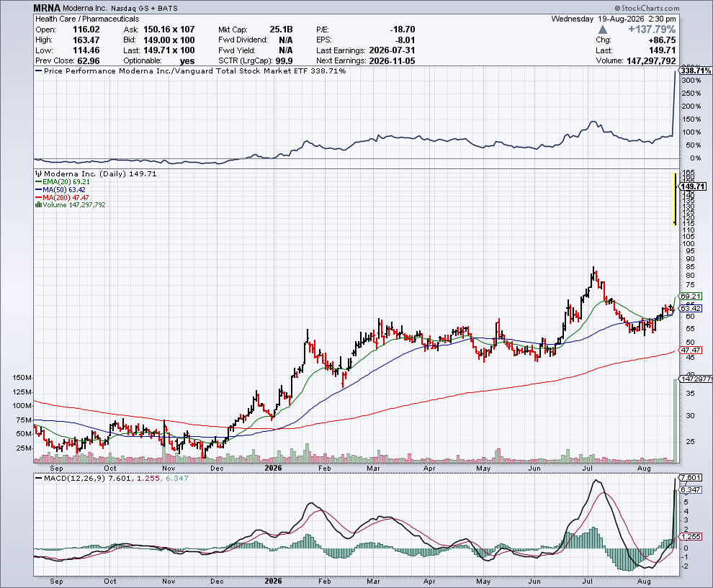The width and height of the screenshot is (713, 588).
Task: Click the 338.71% performance value tag
Action: [x=695, y=71]
